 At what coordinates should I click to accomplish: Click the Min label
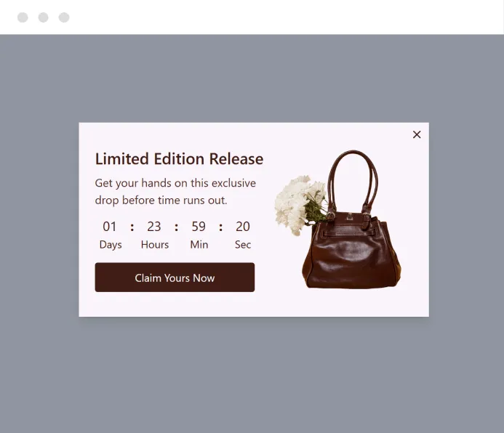point(199,245)
